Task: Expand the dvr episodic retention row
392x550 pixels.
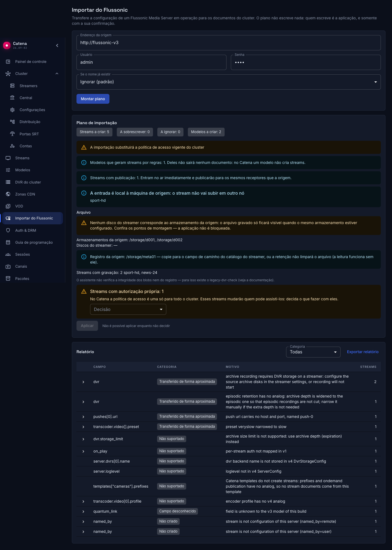Action: click(83, 402)
